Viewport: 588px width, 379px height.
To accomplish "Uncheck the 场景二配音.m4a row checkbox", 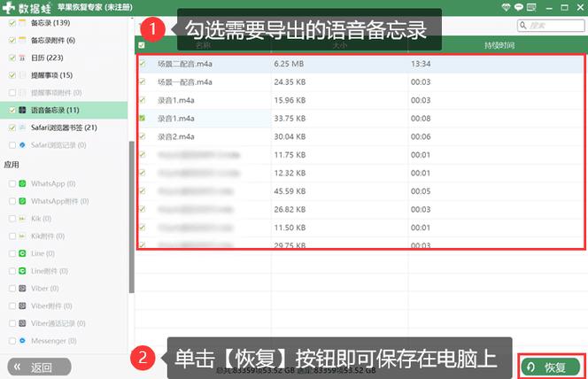I will 143,64.
